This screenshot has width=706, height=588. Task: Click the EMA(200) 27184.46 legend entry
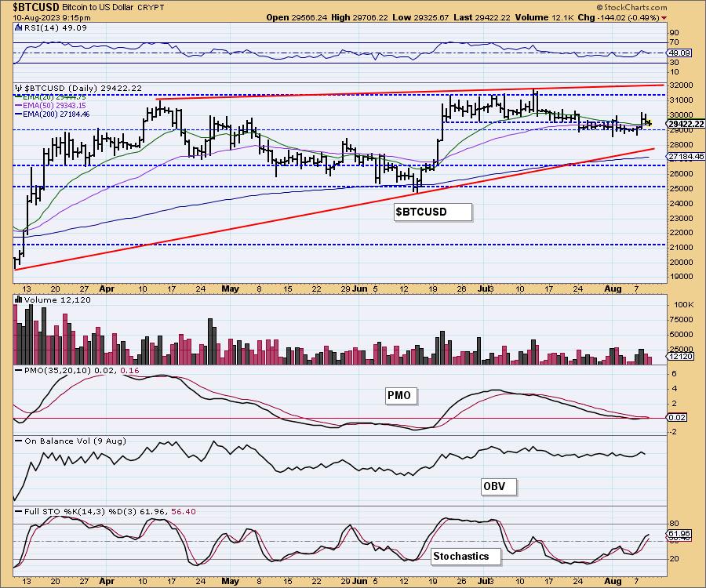tap(53, 114)
